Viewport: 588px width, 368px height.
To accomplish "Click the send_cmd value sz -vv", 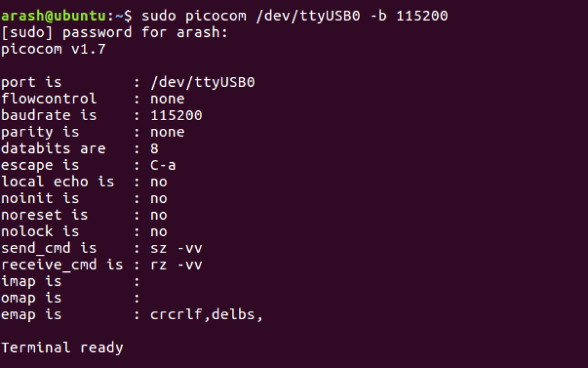I will point(176,248).
